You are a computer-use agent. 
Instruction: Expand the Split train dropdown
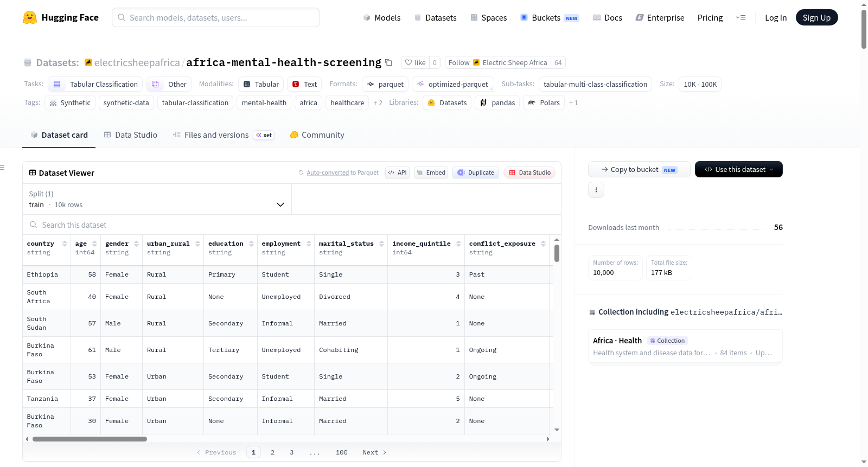point(157,199)
